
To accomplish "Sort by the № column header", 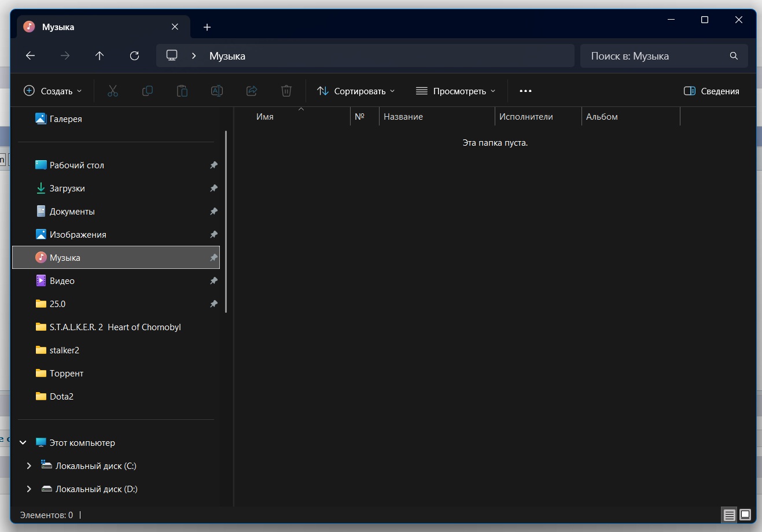I will point(365,117).
